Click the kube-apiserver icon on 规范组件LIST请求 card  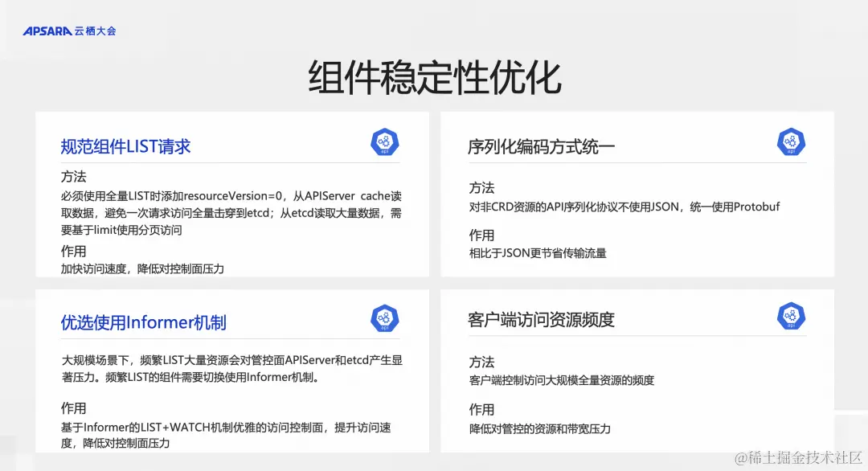[384, 142]
